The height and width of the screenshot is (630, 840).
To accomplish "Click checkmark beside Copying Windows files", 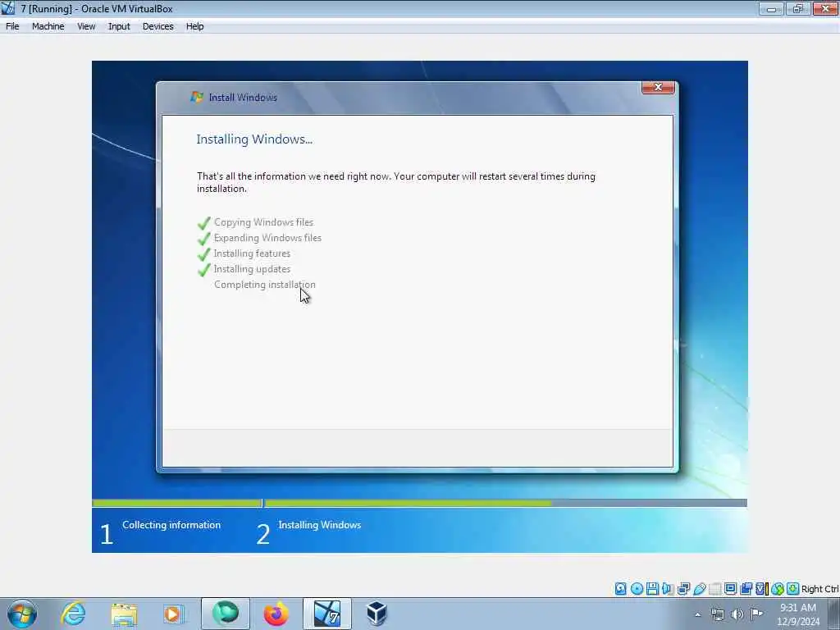I will click(x=204, y=222).
